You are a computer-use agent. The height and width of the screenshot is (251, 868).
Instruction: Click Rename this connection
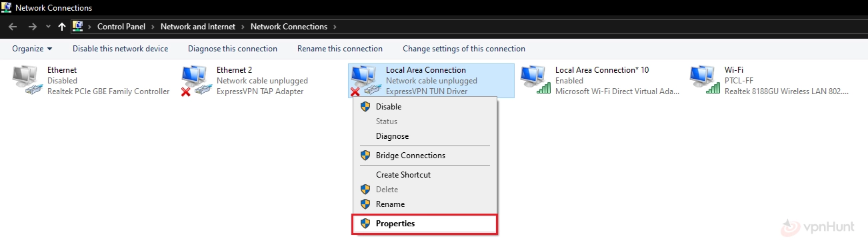click(340, 49)
